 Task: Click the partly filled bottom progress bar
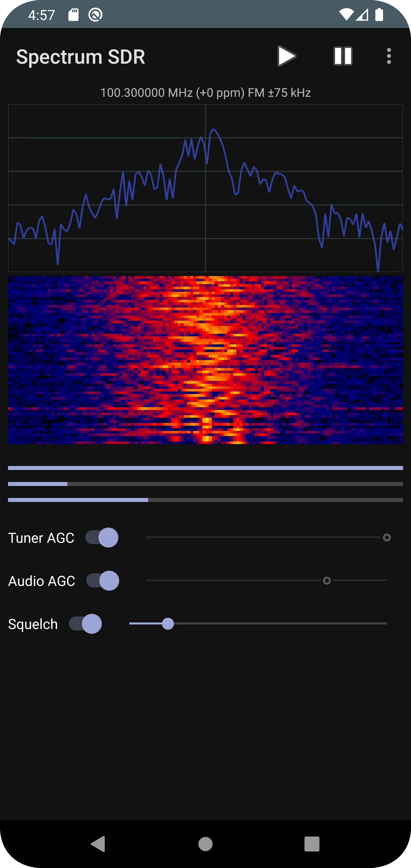(x=205, y=500)
